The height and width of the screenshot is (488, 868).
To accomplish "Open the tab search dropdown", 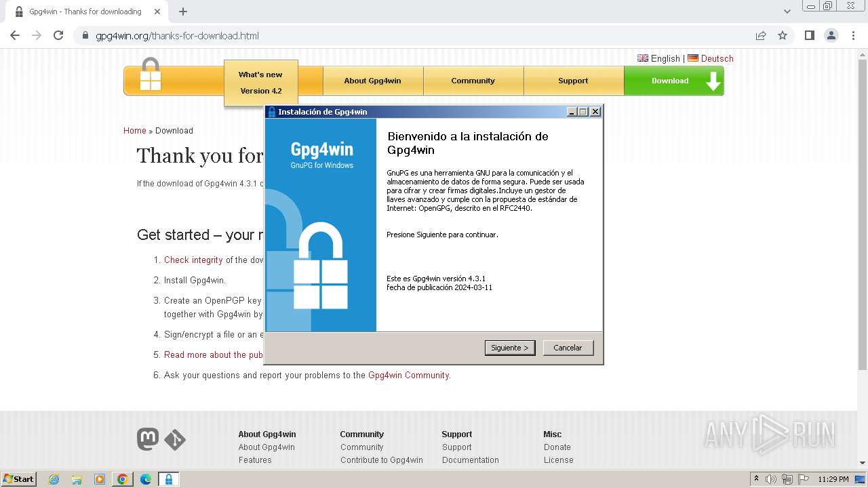I will tap(787, 12).
